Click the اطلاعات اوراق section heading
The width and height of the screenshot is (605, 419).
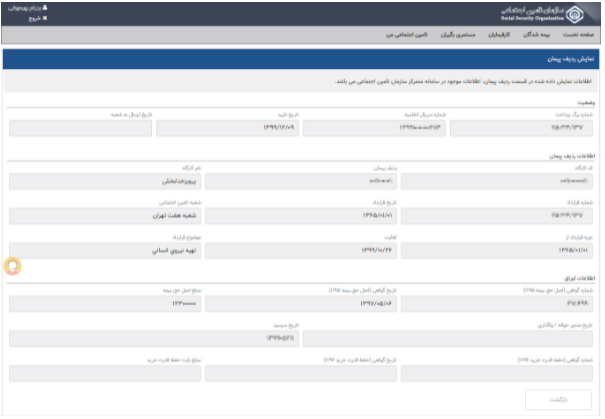tap(580, 278)
